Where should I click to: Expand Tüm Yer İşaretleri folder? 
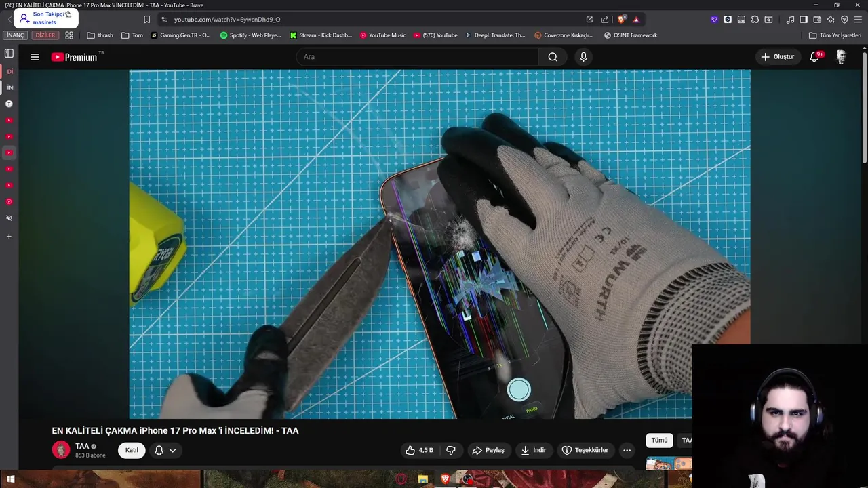[x=835, y=35]
